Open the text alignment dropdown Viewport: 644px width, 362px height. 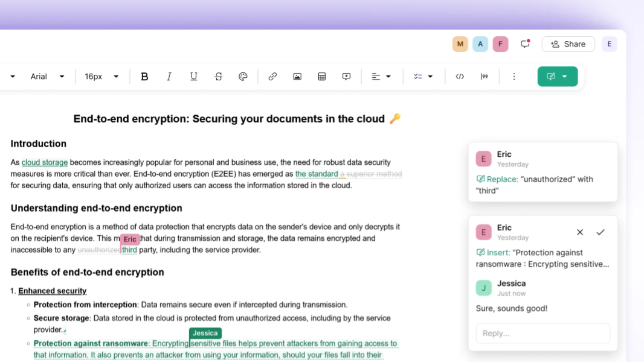(381, 77)
